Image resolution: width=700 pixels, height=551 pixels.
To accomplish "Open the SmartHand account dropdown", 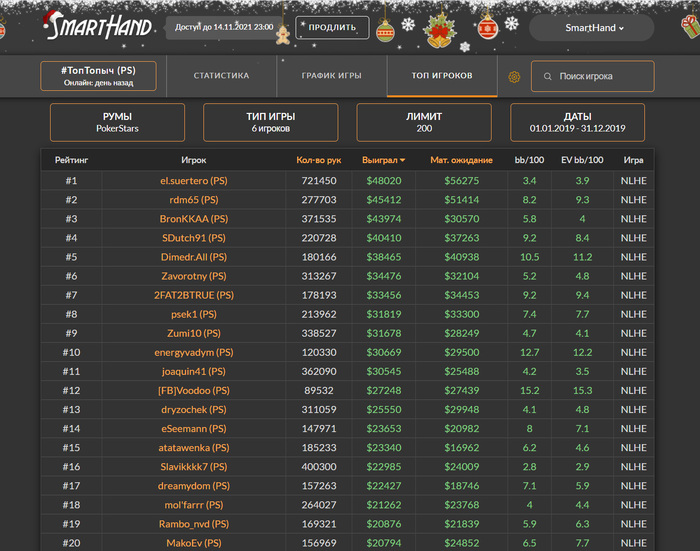I will tap(594, 28).
